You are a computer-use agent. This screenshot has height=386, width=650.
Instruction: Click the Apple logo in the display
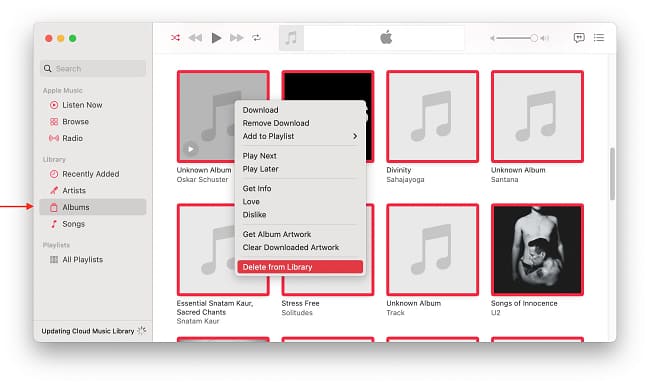(x=386, y=37)
